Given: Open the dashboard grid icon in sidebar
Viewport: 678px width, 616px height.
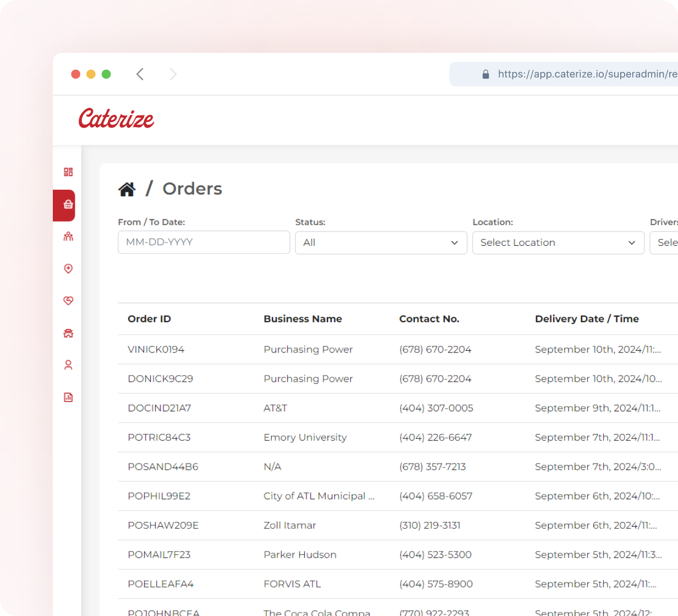Looking at the screenshot, I should coord(68,172).
